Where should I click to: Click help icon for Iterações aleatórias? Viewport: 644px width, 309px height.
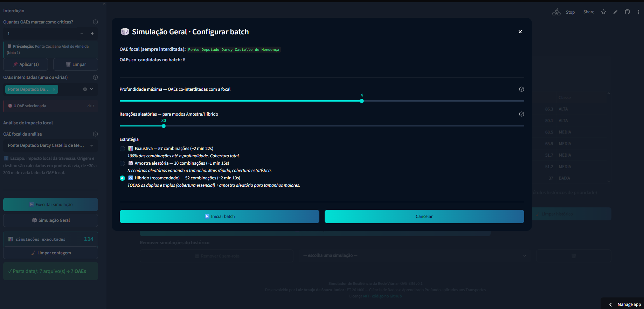coord(521,114)
